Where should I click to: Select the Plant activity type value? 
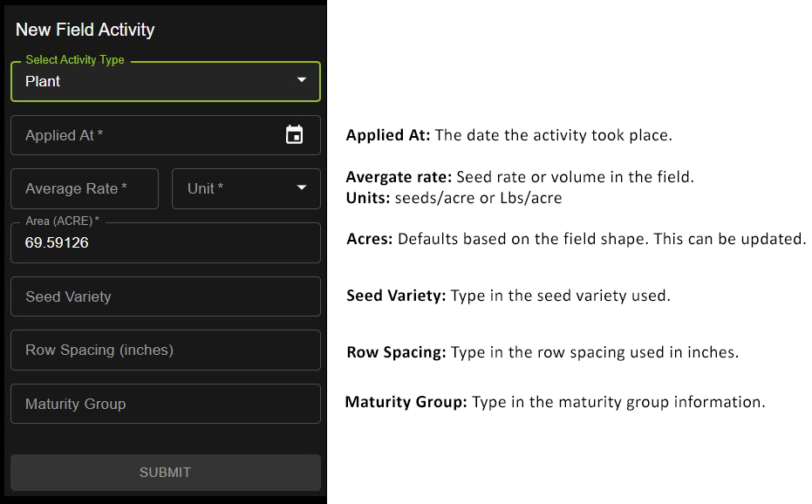pos(44,81)
